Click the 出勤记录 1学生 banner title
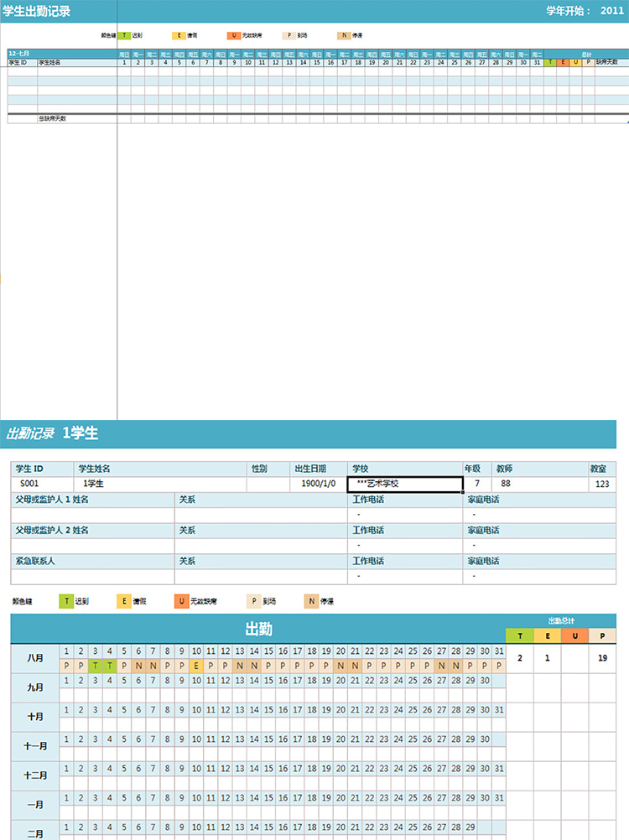 pos(52,433)
